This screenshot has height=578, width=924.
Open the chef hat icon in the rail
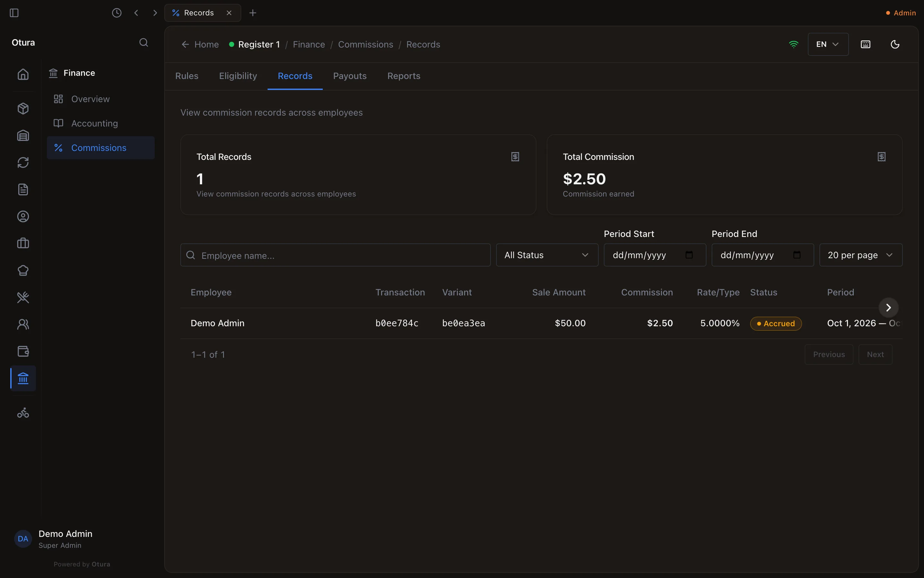pyautogui.click(x=23, y=271)
